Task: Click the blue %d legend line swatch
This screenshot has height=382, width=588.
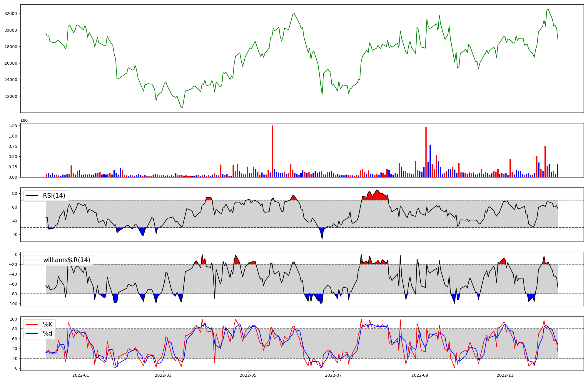Action: (32, 334)
